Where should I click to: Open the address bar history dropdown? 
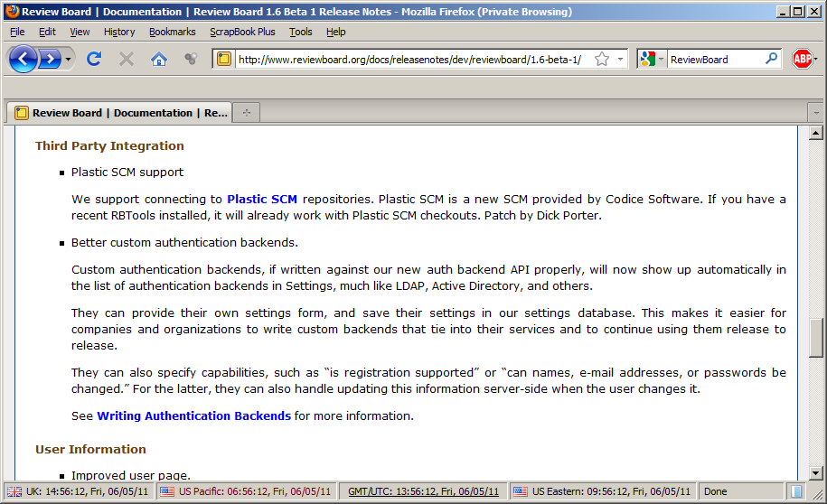[x=621, y=59]
